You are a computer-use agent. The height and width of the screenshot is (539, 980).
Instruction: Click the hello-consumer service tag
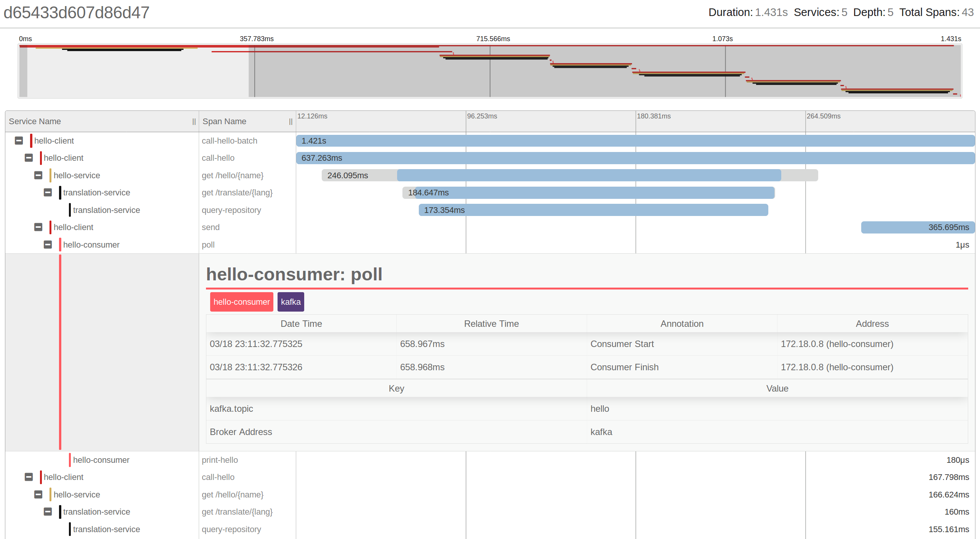pyautogui.click(x=241, y=302)
